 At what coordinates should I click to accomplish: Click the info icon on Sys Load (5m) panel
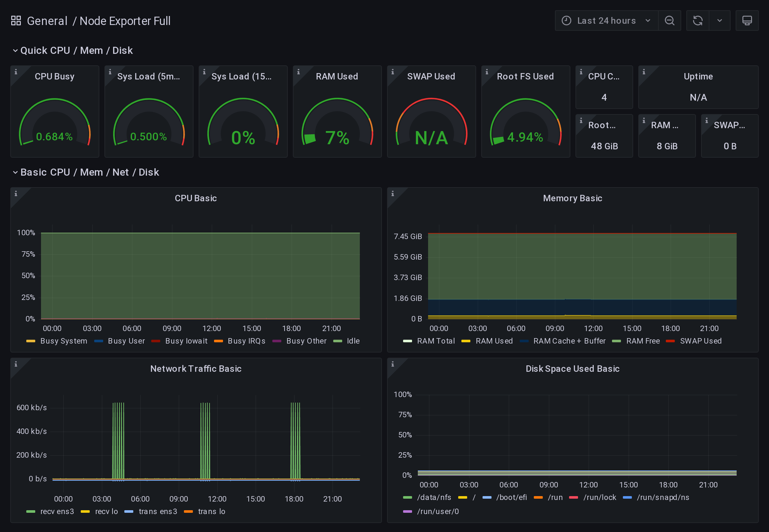tap(110, 72)
